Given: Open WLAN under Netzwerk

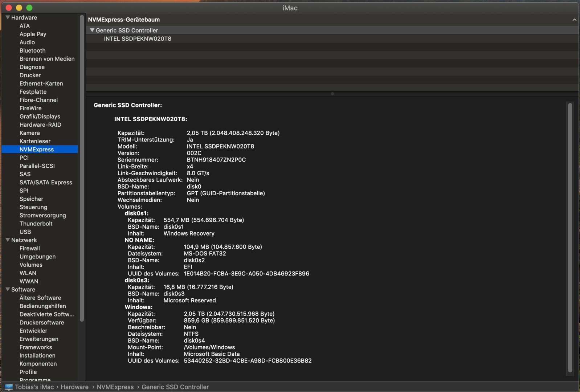Looking at the screenshot, I should [28, 273].
